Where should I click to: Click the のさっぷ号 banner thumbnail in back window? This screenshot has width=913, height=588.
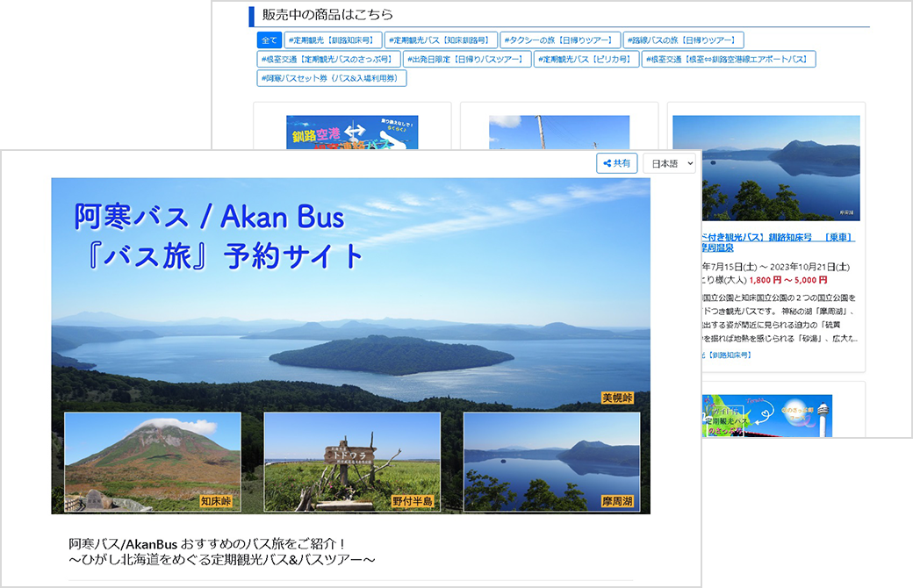click(x=767, y=416)
